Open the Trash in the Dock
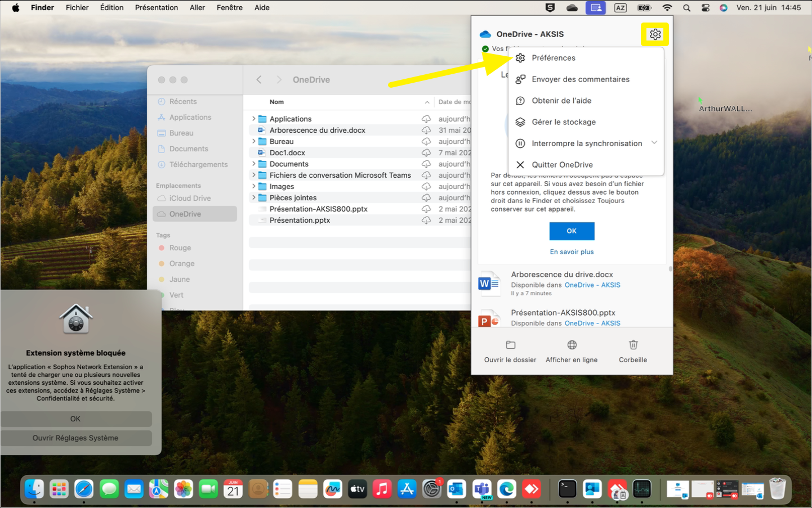The width and height of the screenshot is (812, 508). [x=778, y=489]
